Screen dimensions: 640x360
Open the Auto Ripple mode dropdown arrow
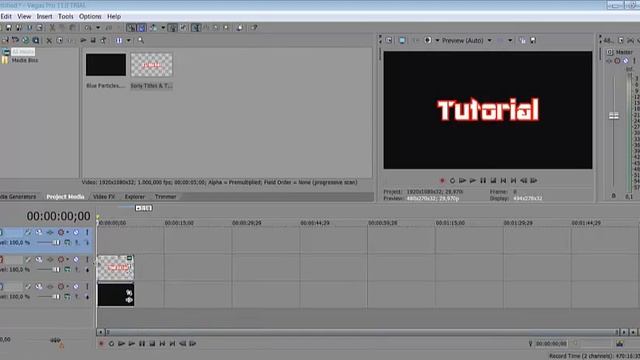pyautogui.click(x=163, y=28)
